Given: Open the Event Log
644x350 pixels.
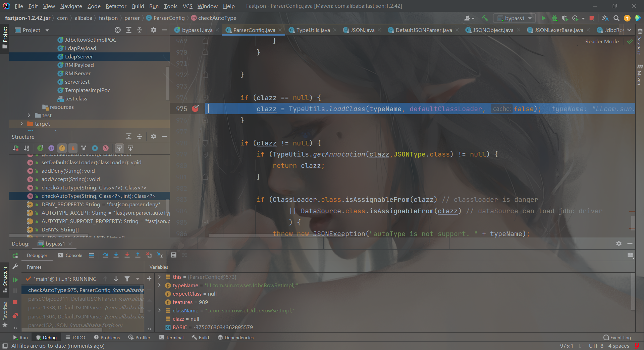Looking at the screenshot, I should pos(617,338).
